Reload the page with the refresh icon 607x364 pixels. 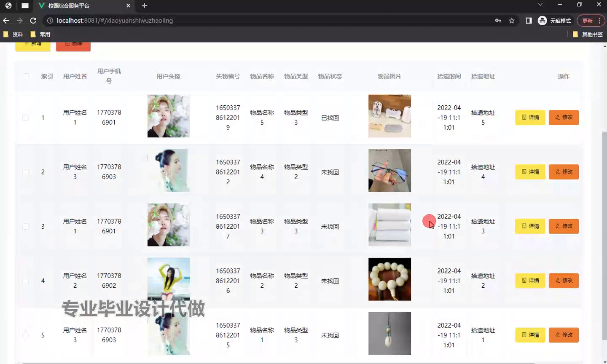(x=33, y=20)
